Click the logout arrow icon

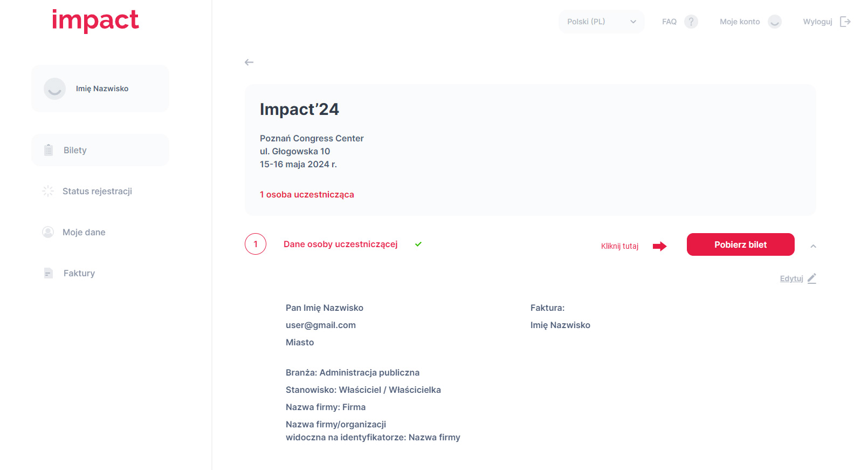pyautogui.click(x=845, y=22)
